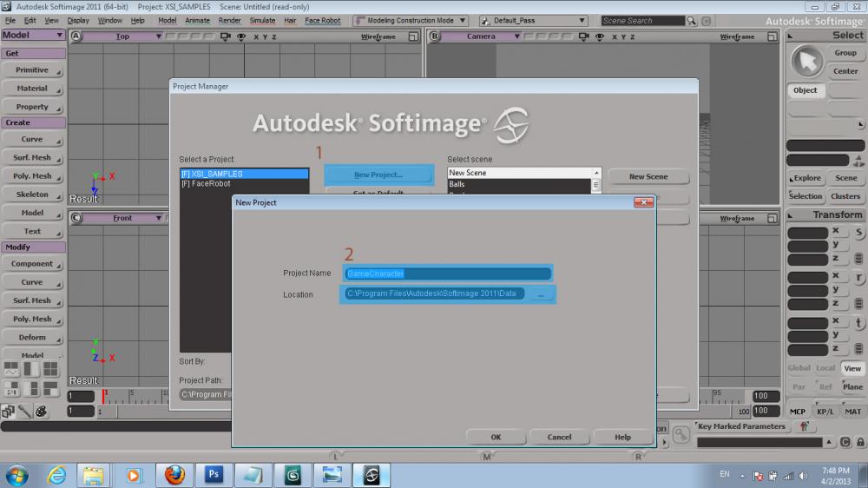The image size is (868, 488).
Task: Click the Softimage taskbar icon
Action: coord(372,475)
